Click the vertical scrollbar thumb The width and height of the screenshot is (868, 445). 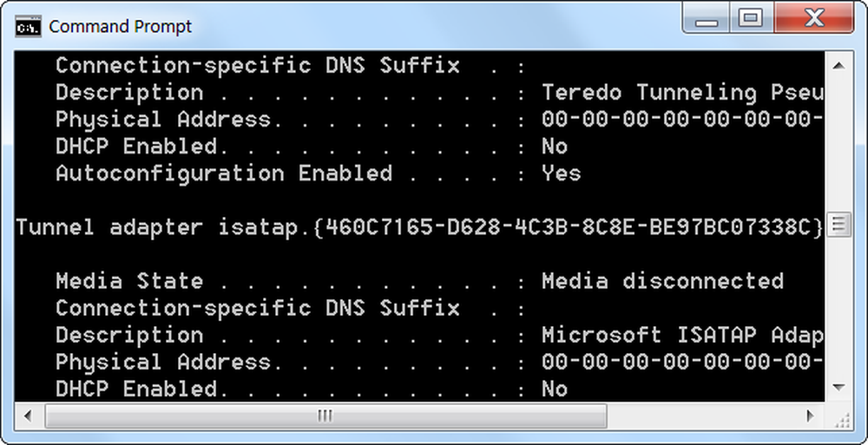(x=838, y=224)
